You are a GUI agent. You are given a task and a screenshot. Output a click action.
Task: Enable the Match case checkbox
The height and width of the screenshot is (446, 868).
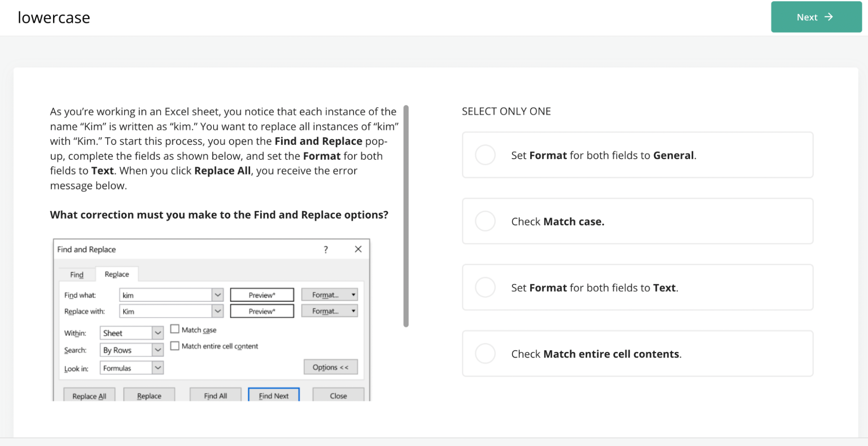pos(175,329)
